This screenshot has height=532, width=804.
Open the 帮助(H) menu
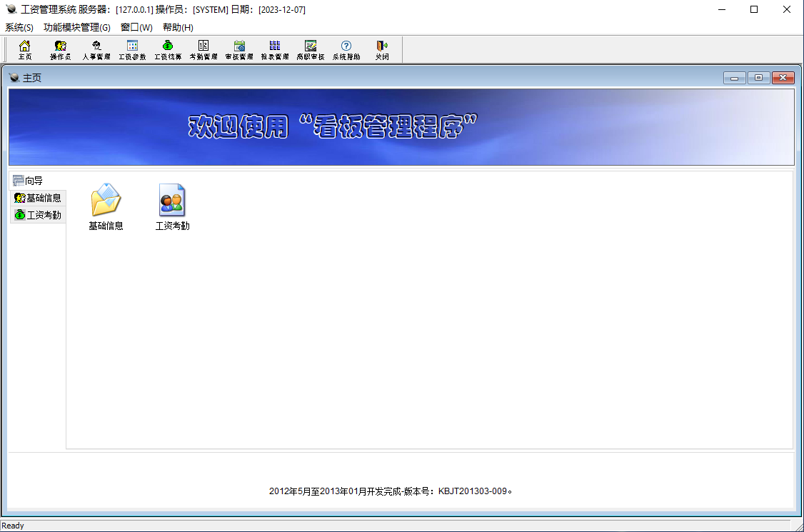(x=178, y=27)
